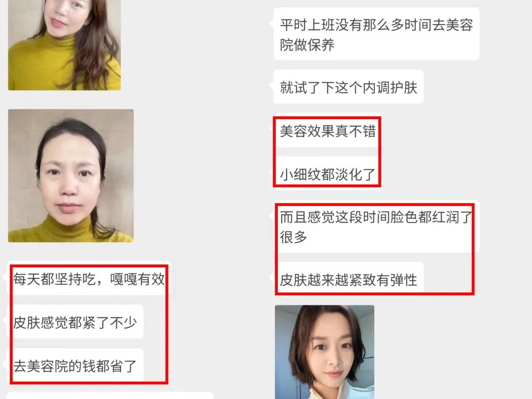Screen dimensions: 532x399
Task: Open photo of woman with hair tied back
Action: click(71, 175)
